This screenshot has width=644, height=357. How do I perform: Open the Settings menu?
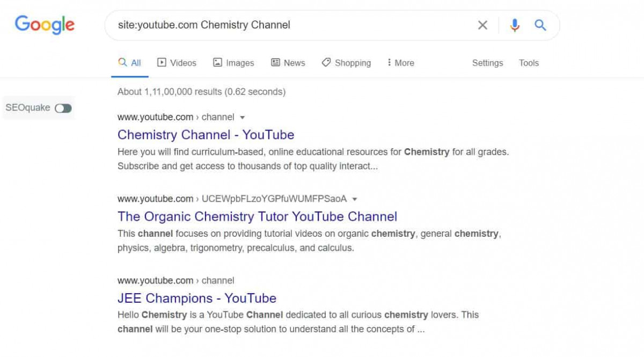(487, 63)
